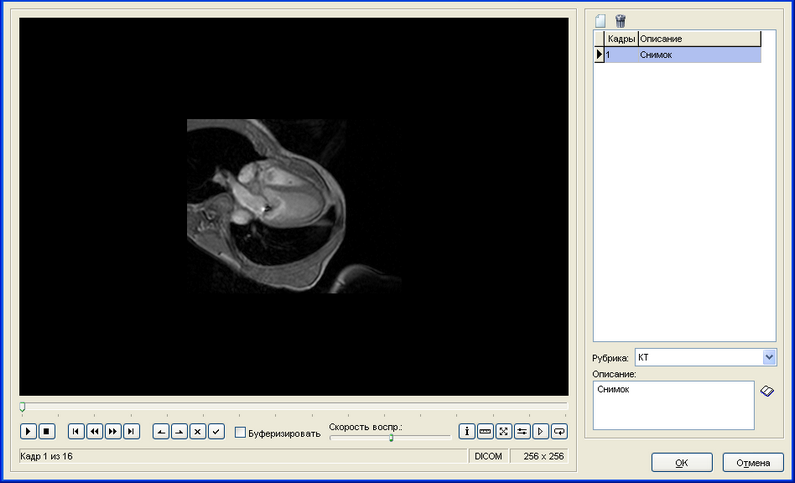Viewport: 795px width, 483px height.
Task: Toggle loop playback icon
Action: [559, 431]
